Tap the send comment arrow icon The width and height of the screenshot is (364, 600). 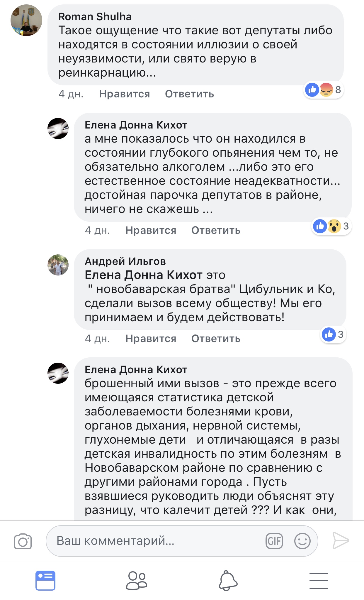point(341,540)
